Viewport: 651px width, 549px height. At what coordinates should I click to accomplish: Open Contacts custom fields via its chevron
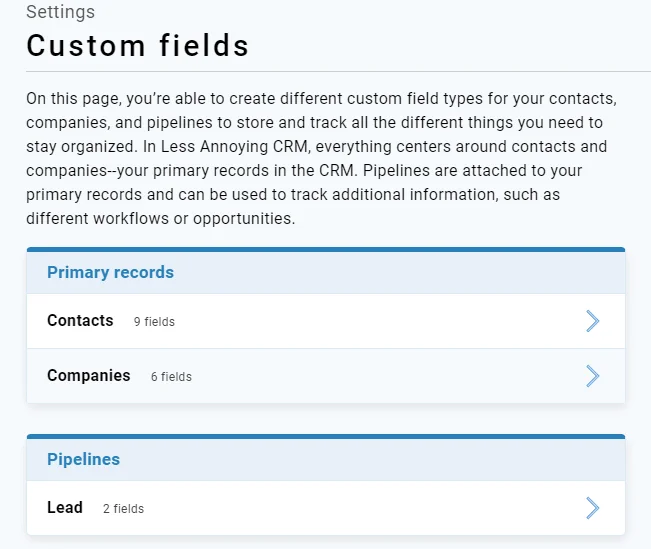click(x=592, y=321)
